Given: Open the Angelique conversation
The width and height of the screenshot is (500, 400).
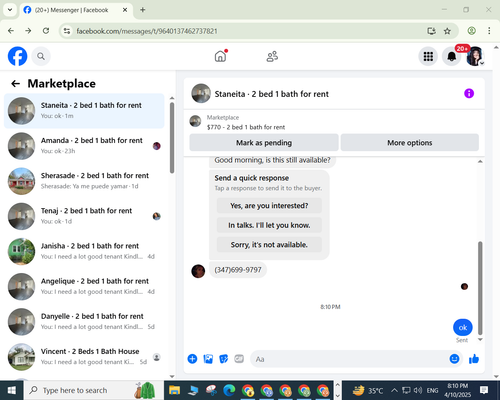Looking at the screenshot, I should point(84,287).
